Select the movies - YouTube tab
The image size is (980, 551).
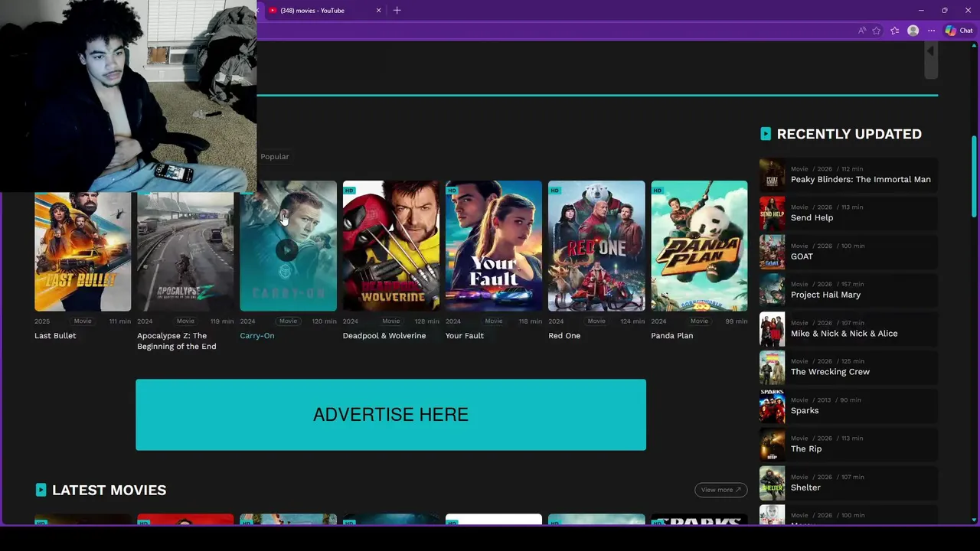pyautogui.click(x=325, y=11)
